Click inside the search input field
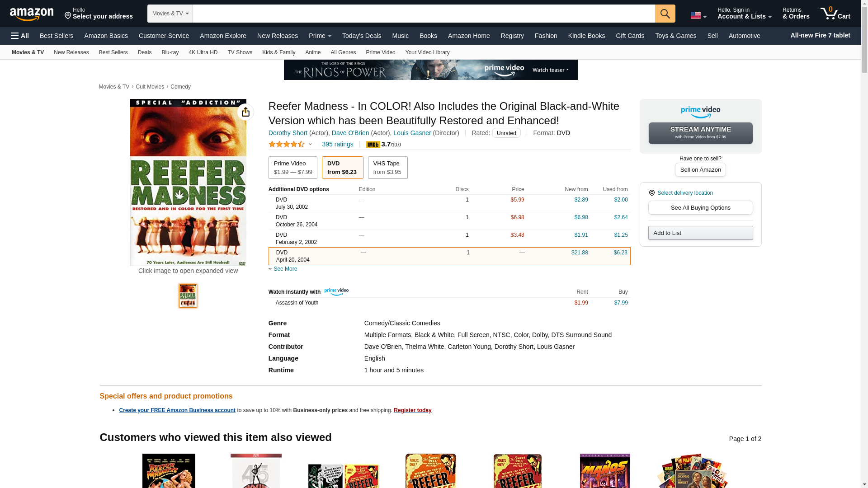 (424, 14)
